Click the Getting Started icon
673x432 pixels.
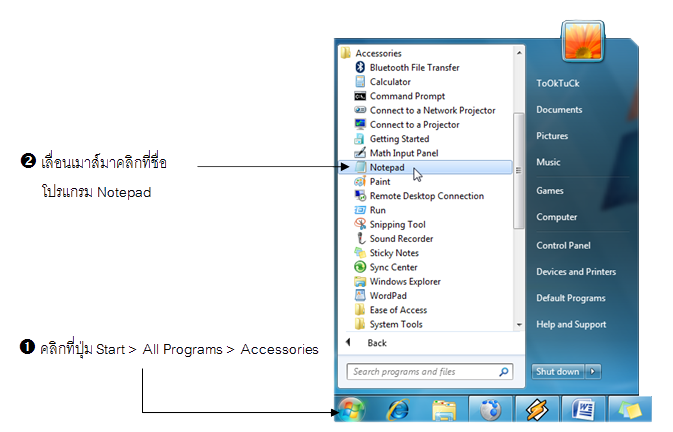click(360, 139)
